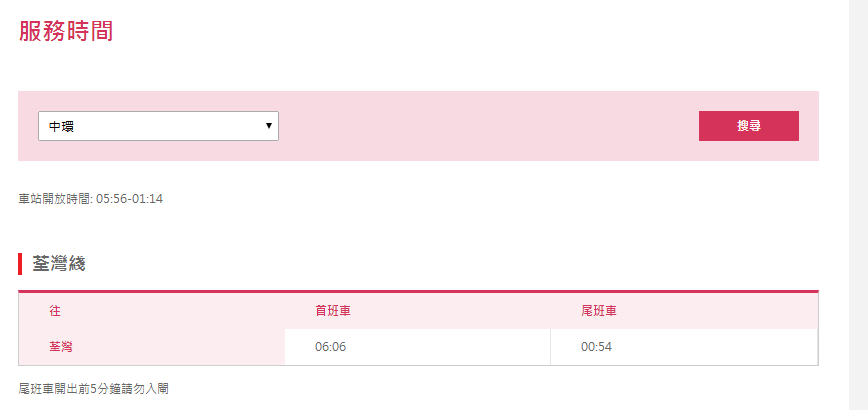The width and height of the screenshot is (868, 410).
Task: Click the 服務時間 page heading
Action: pos(66,31)
